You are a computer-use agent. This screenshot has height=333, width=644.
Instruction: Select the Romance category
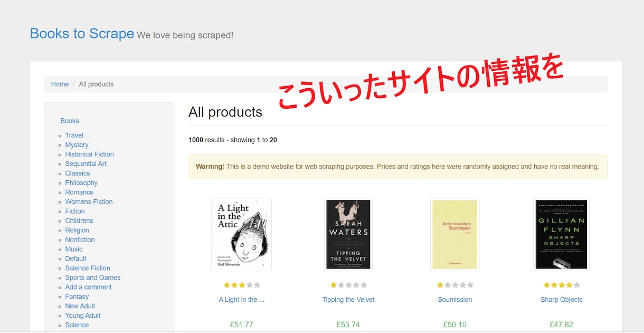80,192
